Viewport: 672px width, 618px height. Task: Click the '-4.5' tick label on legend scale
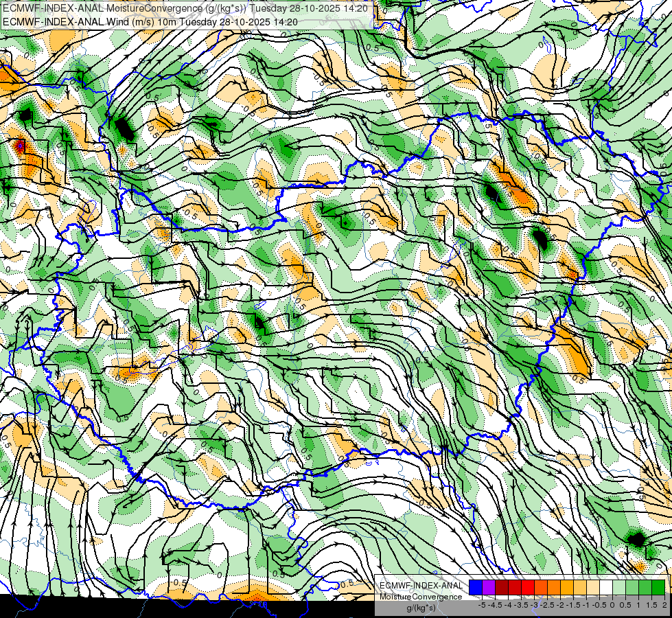495,605
